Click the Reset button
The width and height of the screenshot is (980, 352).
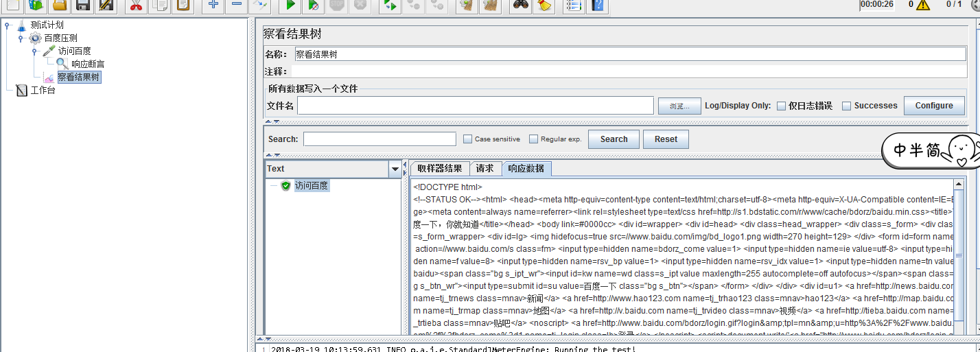coord(666,139)
